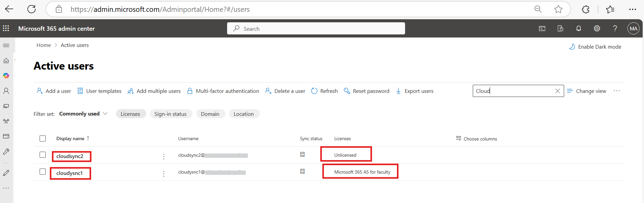Open MA account avatar
Image resolution: width=644 pixels, height=203 pixels.
634,28
